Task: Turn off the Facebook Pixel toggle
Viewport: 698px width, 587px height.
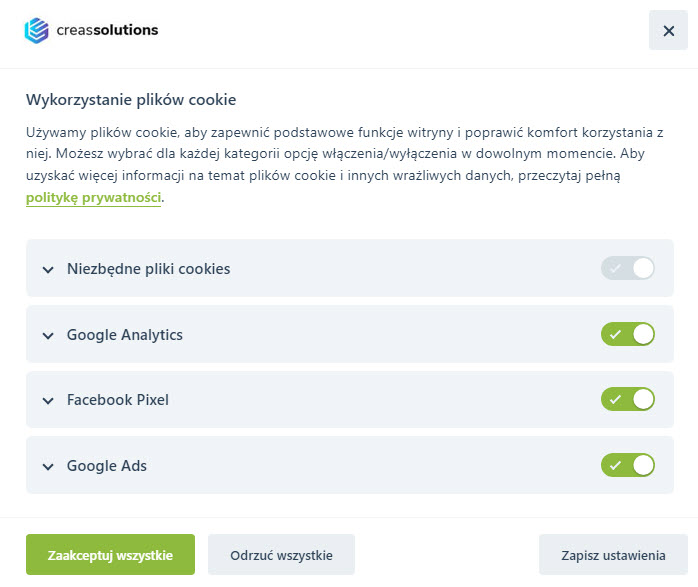Action: tap(628, 400)
